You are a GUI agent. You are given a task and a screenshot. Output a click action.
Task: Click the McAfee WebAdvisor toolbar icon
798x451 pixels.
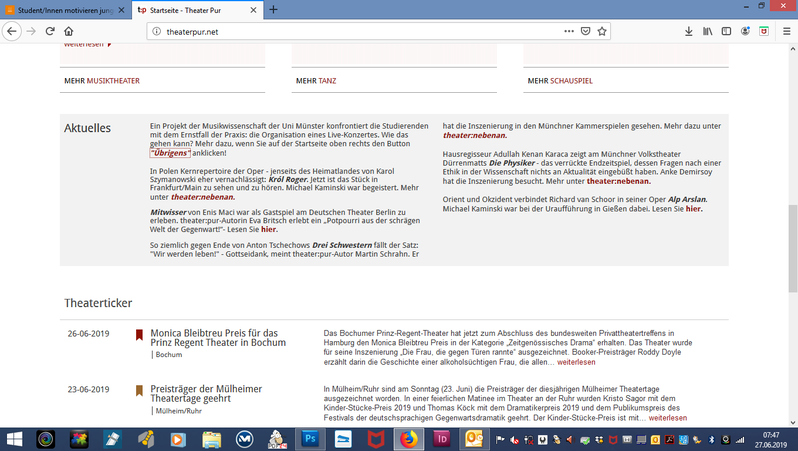[x=764, y=31]
